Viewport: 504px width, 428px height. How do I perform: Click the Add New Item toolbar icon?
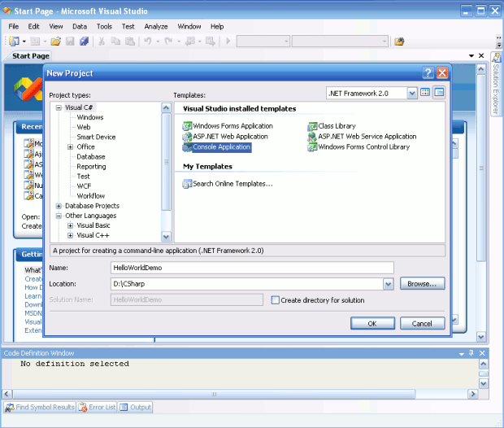click(x=35, y=41)
